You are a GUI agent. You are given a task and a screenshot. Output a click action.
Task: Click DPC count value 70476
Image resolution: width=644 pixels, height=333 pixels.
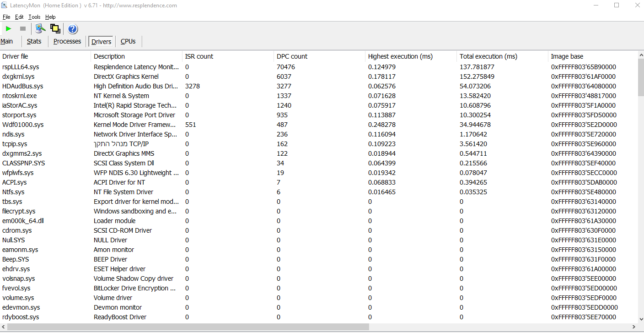click(286, 67)
